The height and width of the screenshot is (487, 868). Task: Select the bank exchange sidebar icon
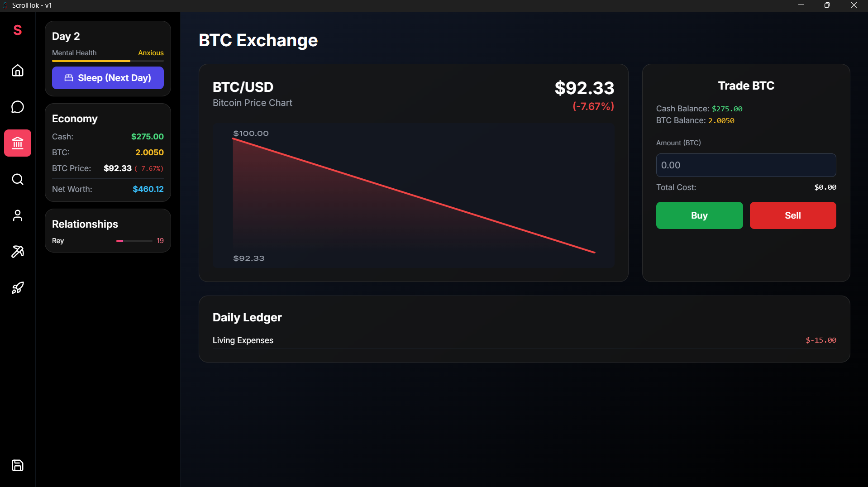(18, 143)
